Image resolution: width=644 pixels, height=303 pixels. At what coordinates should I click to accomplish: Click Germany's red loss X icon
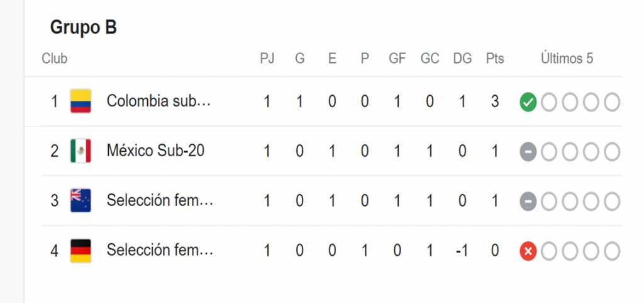528,251
